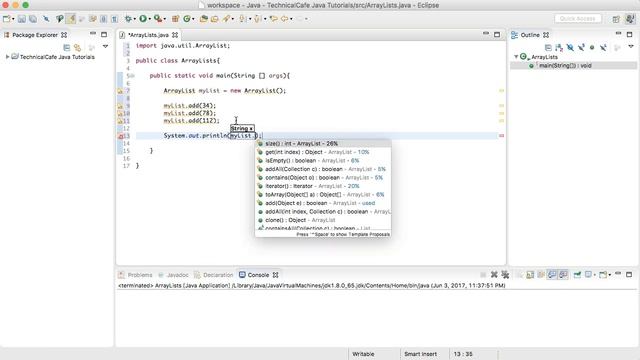The image size is (640, 360).
Task: Choose contains(Object o) : boolean proposal
Action: (x=322, y=178)
